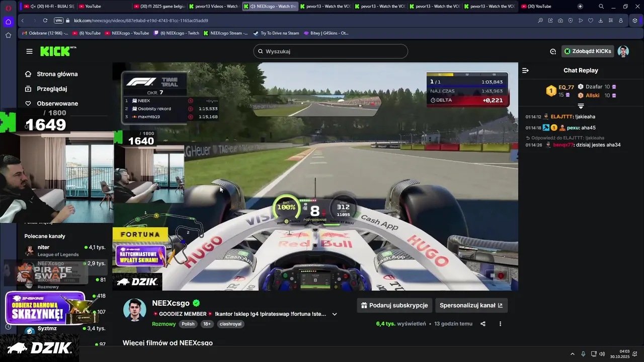Open a new browser tab
644x362 pixels.
[580, 7]
